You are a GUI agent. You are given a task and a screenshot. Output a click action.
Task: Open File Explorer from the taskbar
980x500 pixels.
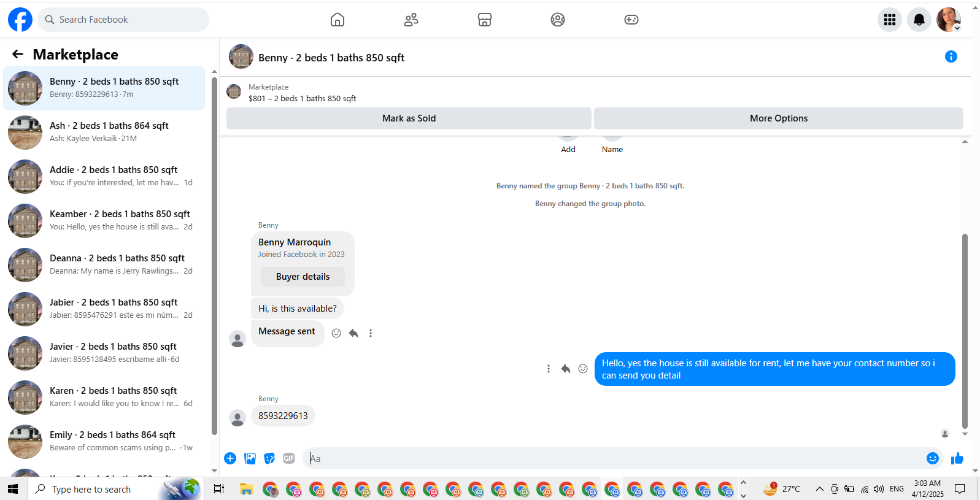pyautogui.click(x=247, y=489)
